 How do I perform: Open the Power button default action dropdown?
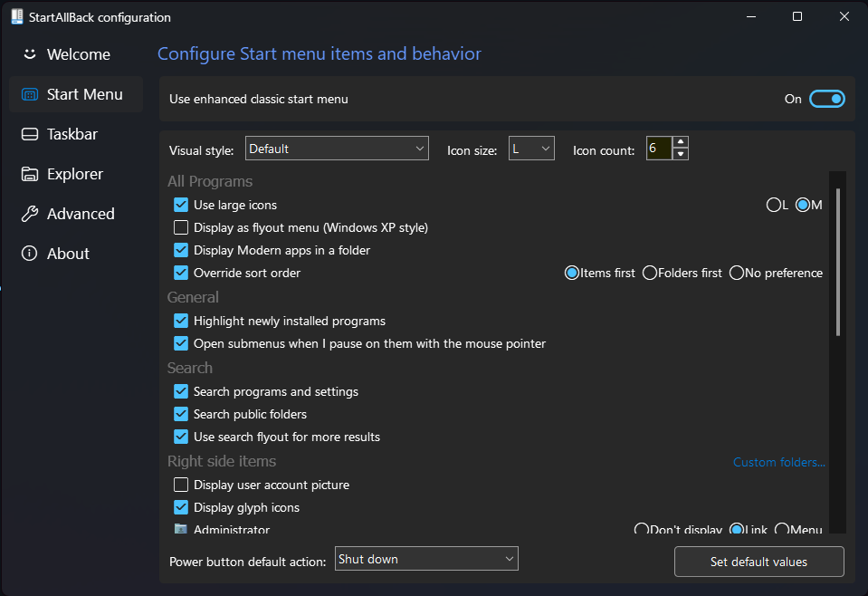pos(426,558)
